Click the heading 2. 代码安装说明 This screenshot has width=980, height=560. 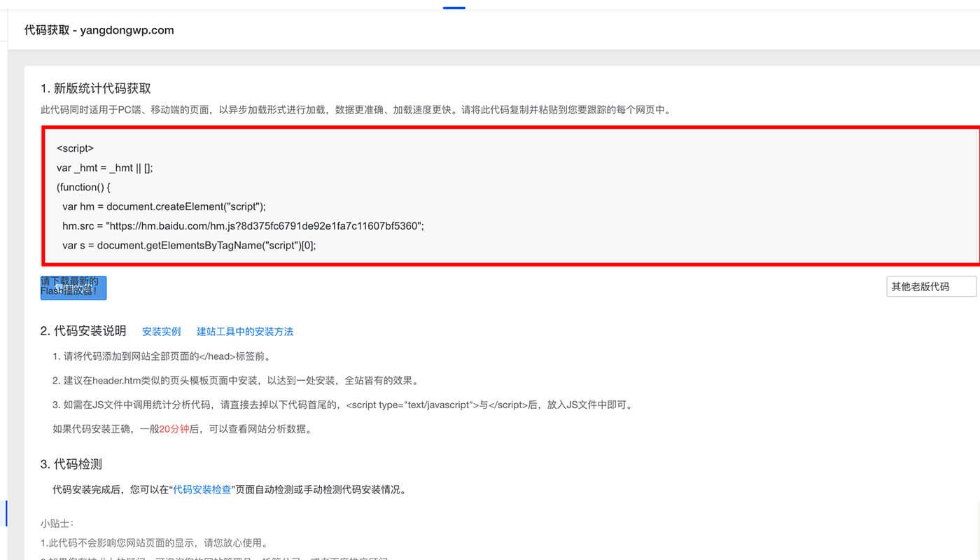coord(83,331)
